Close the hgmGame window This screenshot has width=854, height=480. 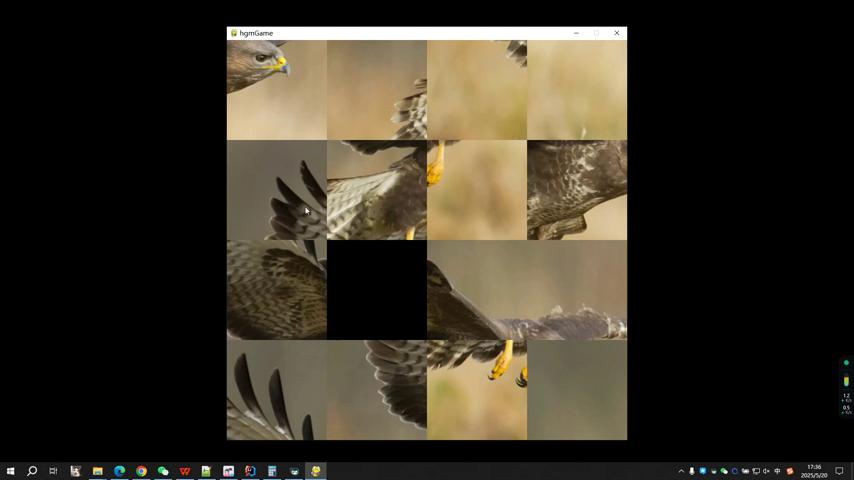click(617, 33)
